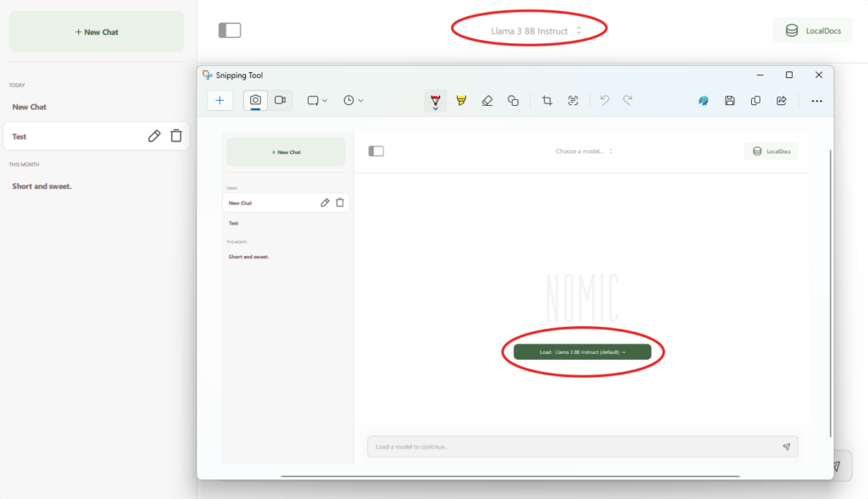Screen dimensions: 868x499
Task: Share the snip using the share icon
Action: click(x=782, y=101)
